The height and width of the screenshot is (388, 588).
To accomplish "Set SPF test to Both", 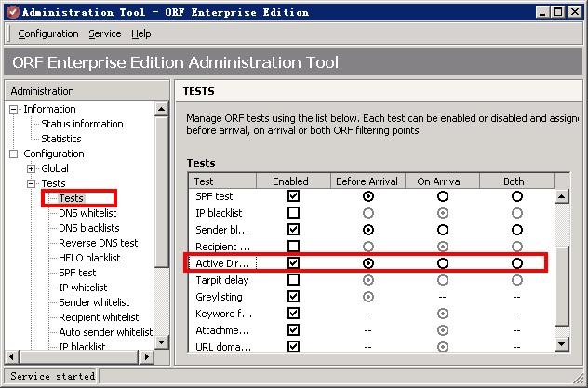I will point(516,196).
